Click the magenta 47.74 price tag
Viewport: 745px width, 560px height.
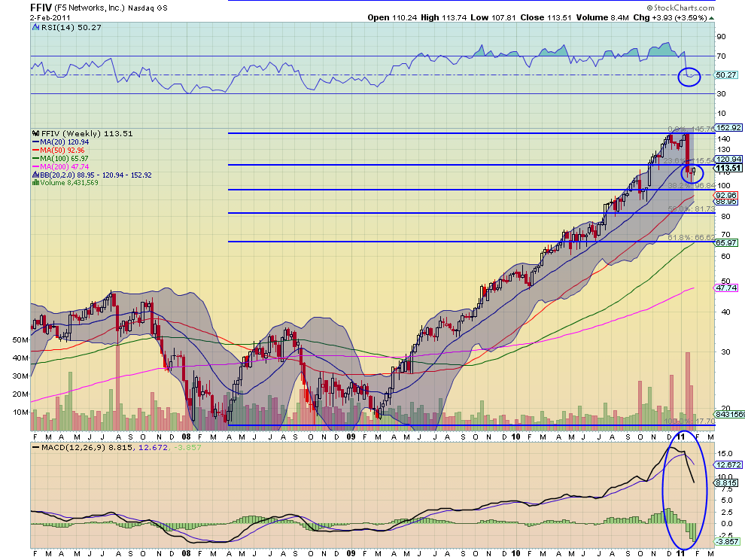726,288
